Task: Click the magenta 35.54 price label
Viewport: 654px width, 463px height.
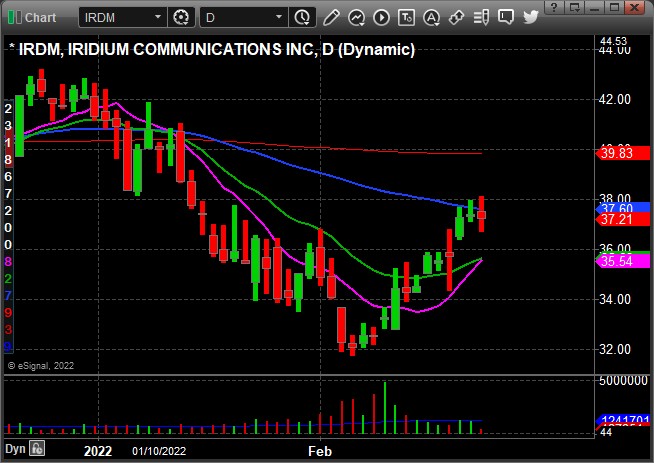Action: click(623, 262)
